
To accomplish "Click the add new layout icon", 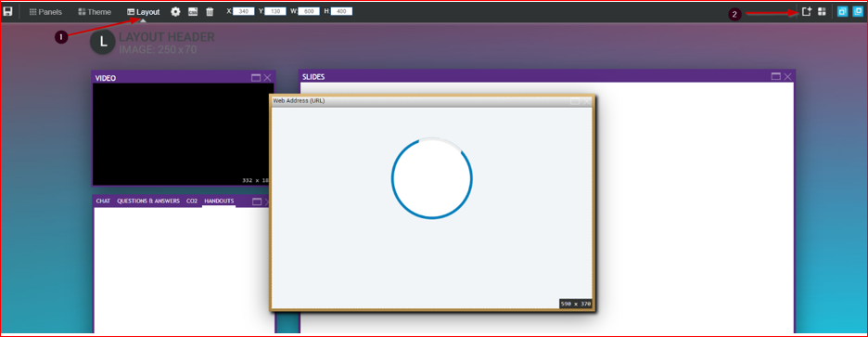I will tap(807, 12).
